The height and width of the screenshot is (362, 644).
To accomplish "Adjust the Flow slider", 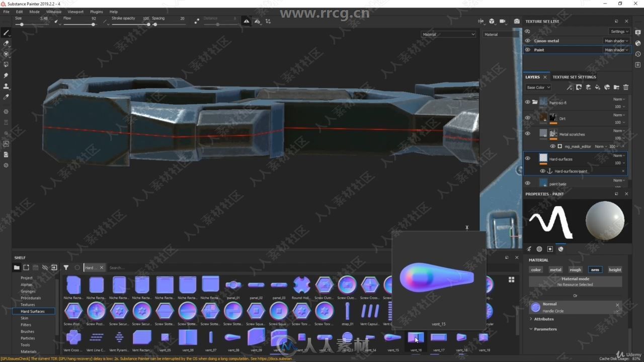I will [79, 24].
